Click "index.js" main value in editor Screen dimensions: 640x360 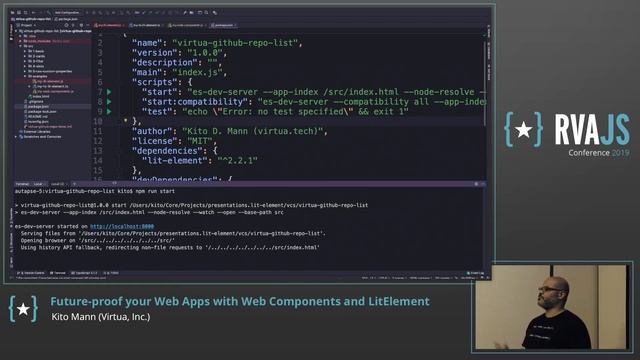198,72
